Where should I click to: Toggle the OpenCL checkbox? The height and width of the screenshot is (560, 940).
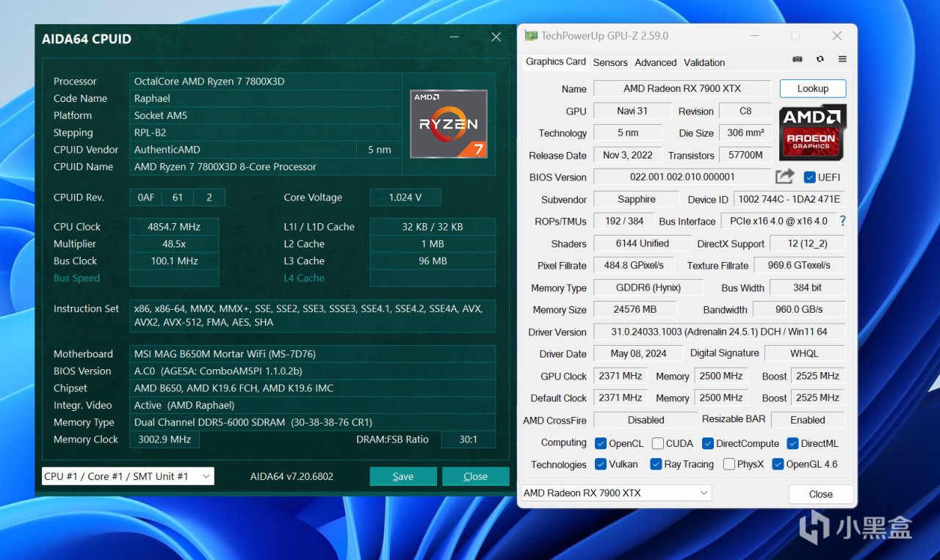point(601,443)
